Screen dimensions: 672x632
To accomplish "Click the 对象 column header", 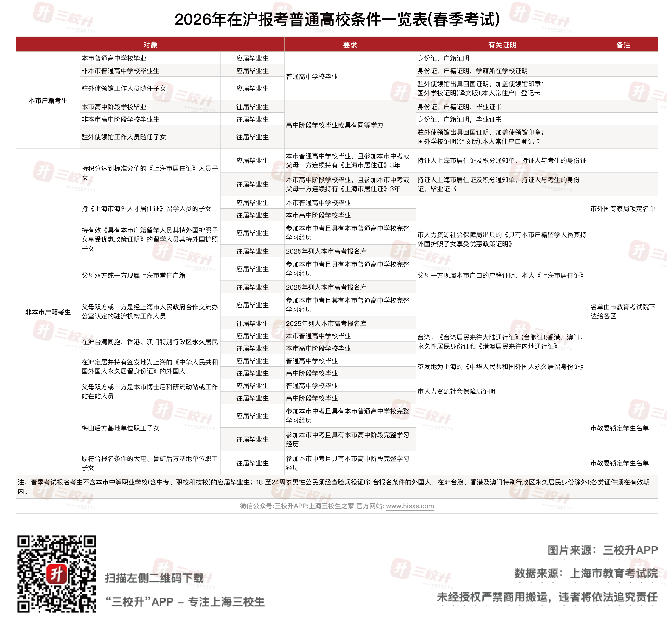I will coord(150,45).
